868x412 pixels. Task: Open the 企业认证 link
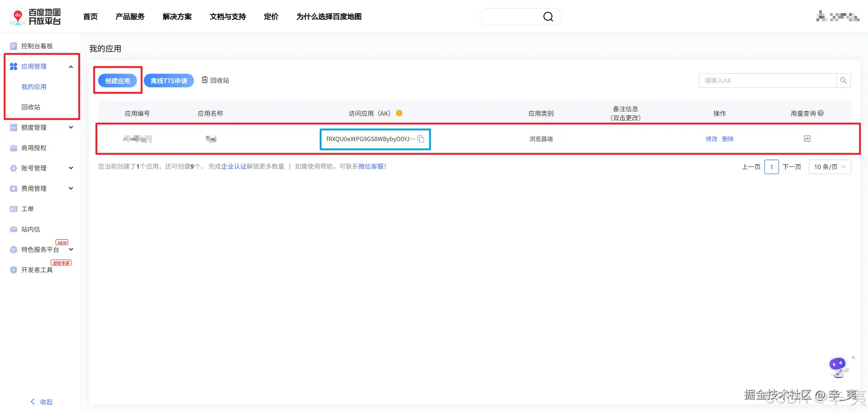click(234, 166)
